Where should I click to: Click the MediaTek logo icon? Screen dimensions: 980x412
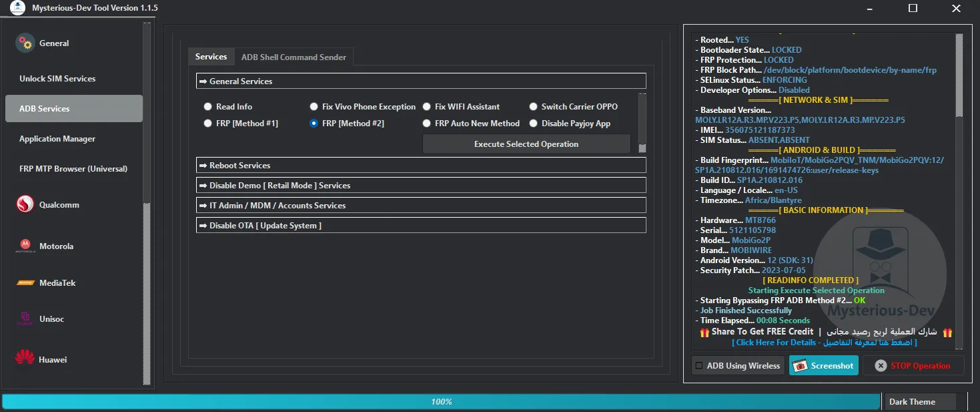pos(25,283)
